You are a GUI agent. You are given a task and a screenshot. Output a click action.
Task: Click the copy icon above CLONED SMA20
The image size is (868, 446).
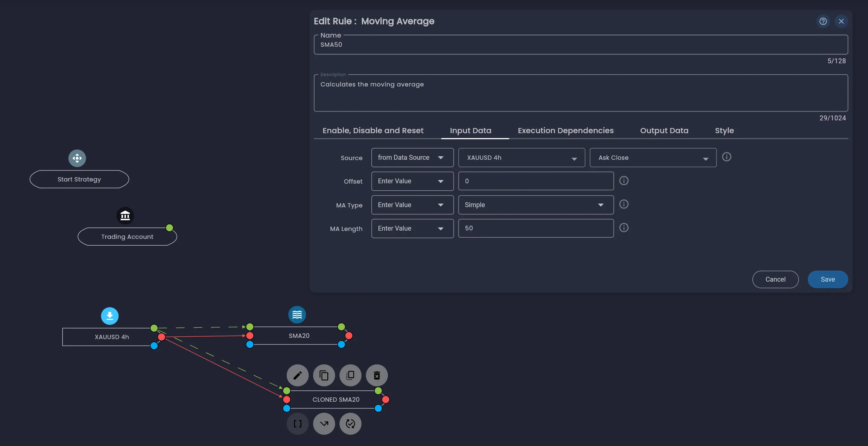click(x=324, y=375)
